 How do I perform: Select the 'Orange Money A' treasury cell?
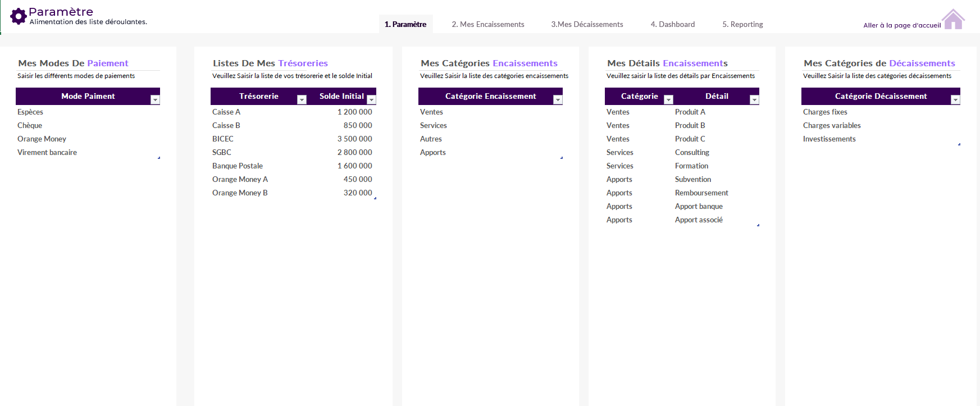click(x=259, y=179)
